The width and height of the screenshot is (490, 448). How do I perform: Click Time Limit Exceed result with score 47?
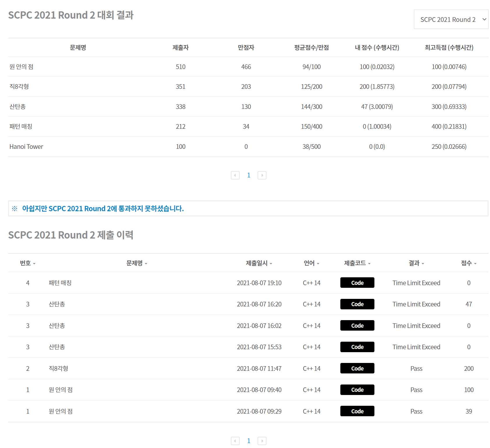tap(416, 304)
